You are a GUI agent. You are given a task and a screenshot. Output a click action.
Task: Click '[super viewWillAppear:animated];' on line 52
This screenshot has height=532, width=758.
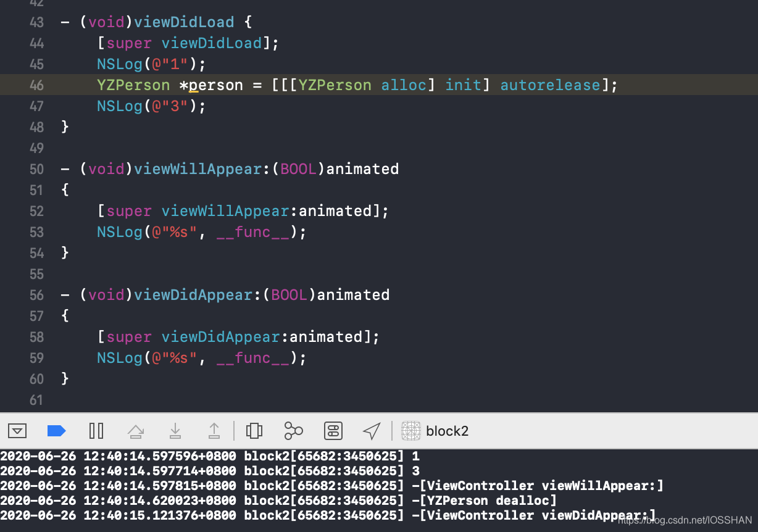[x=243, y=211]
